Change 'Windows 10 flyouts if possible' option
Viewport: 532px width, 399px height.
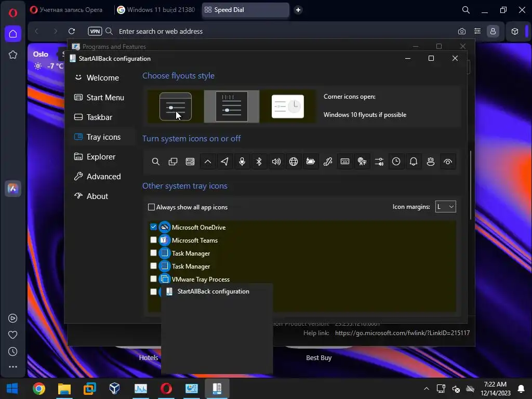click(365, 115)
